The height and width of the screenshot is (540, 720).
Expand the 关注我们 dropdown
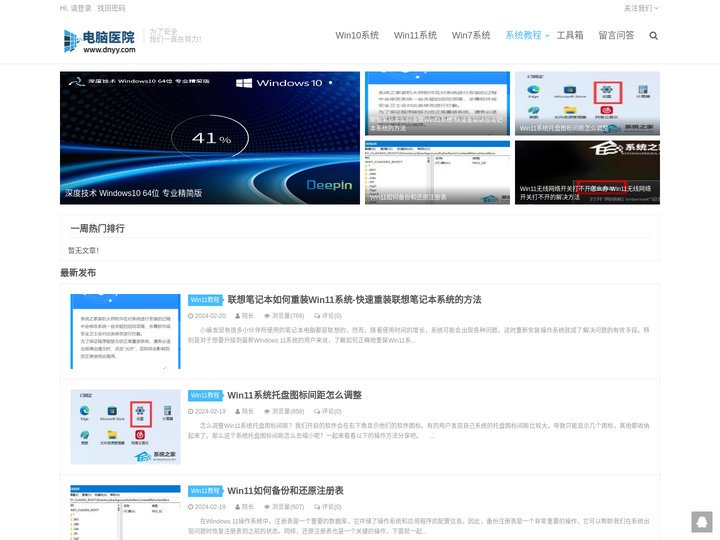coord(641,8)
